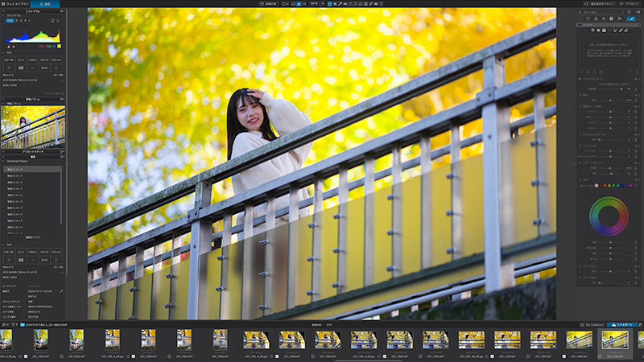
Task: Select the blue HSL channel dot
Action: (x=622, y=186)
